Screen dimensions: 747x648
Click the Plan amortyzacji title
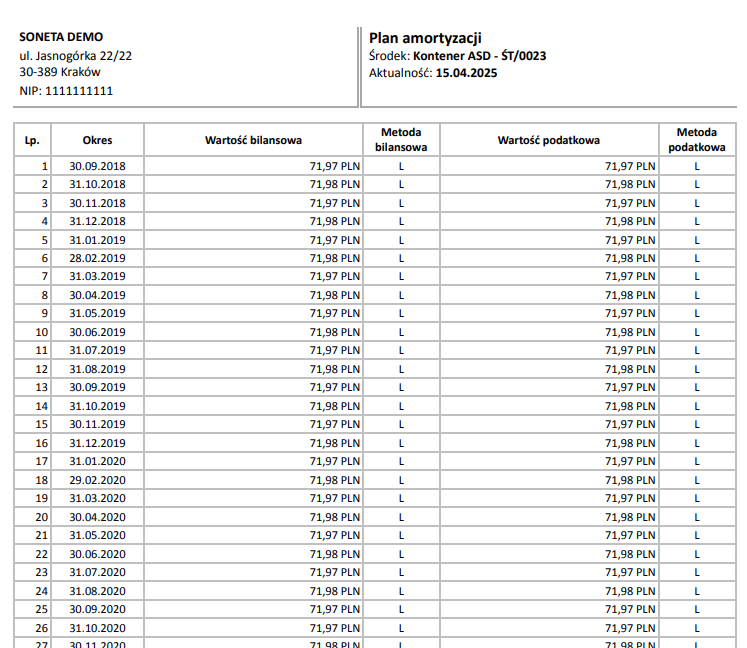pyautogui.click(x=424, y=37)
